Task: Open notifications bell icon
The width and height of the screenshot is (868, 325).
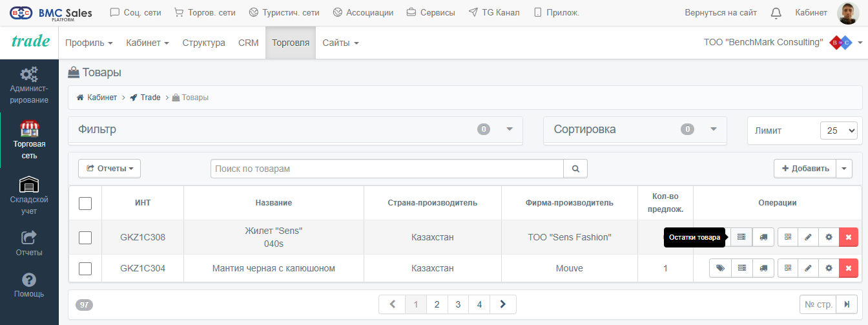Action: [x=776, y=12]
